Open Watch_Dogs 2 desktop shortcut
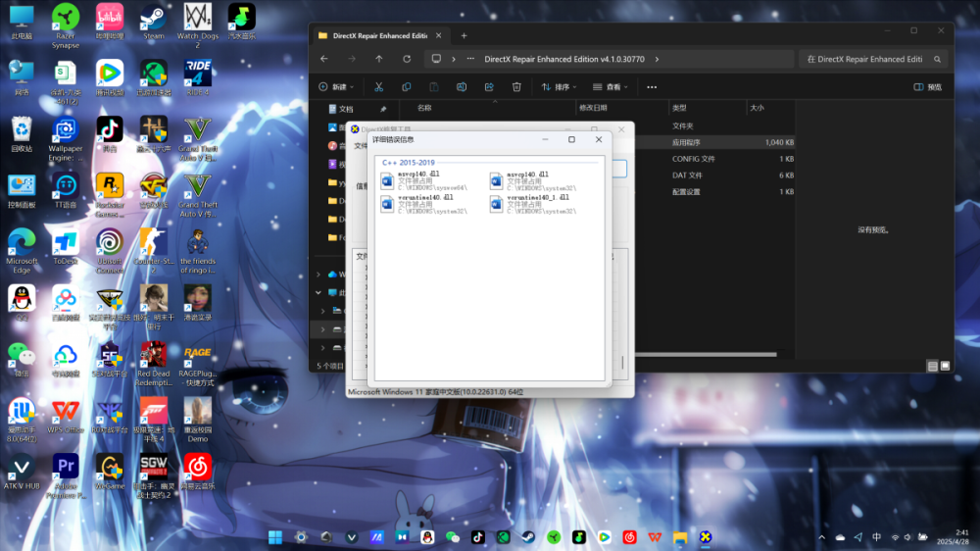This screenshot has height=551, width=980. (x=198, y=26)
